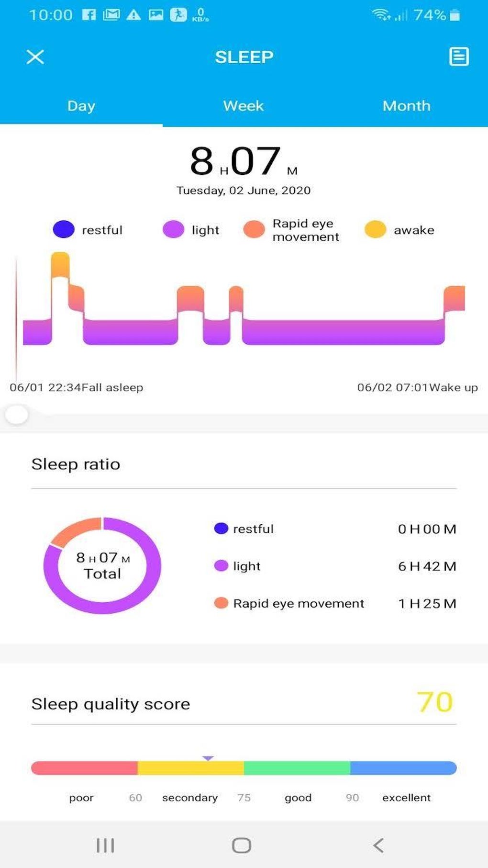
Task: Open the sleep records list icon
Action: point(458,56)
